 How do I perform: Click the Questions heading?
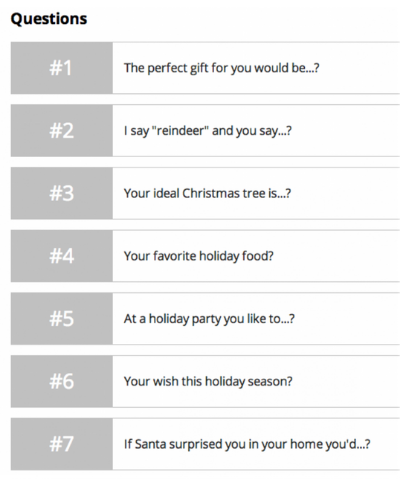[49, 19]
